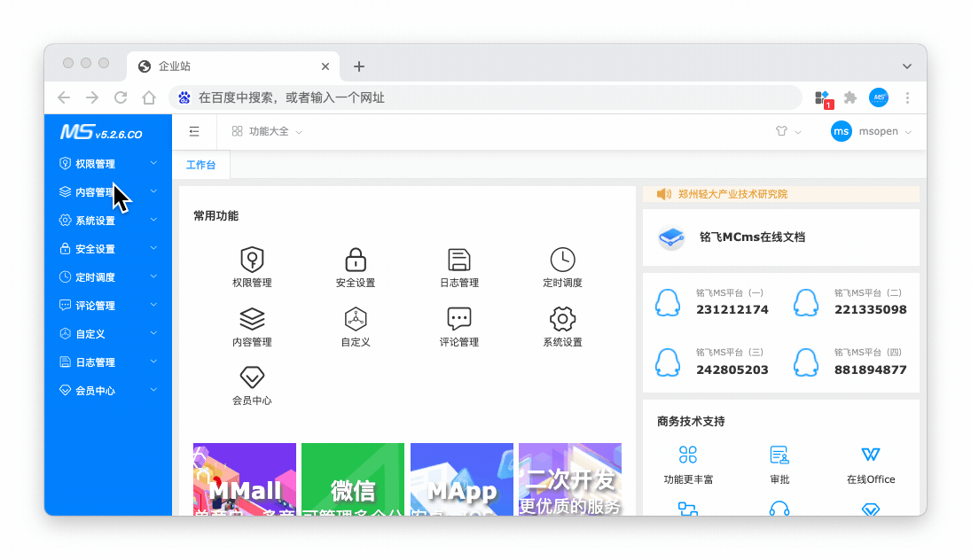Viewport: 971px width, 560px height.
Task: Open 系统设置 gear icon shortcut
Action: 562,319
